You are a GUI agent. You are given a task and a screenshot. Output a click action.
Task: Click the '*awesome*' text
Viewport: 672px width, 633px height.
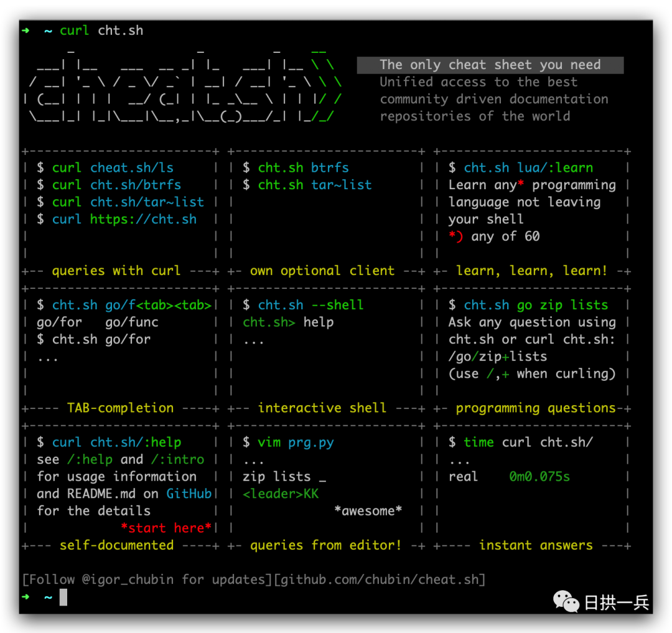point(368,511)
